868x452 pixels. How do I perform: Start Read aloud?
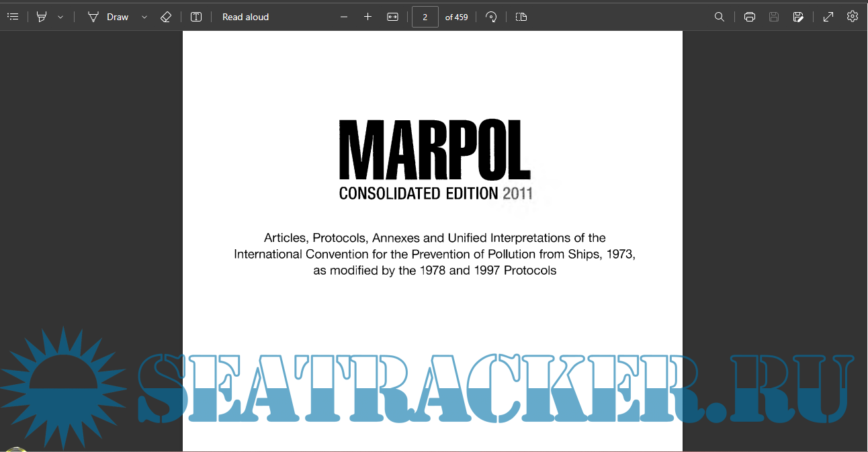[x=245, y=17]
